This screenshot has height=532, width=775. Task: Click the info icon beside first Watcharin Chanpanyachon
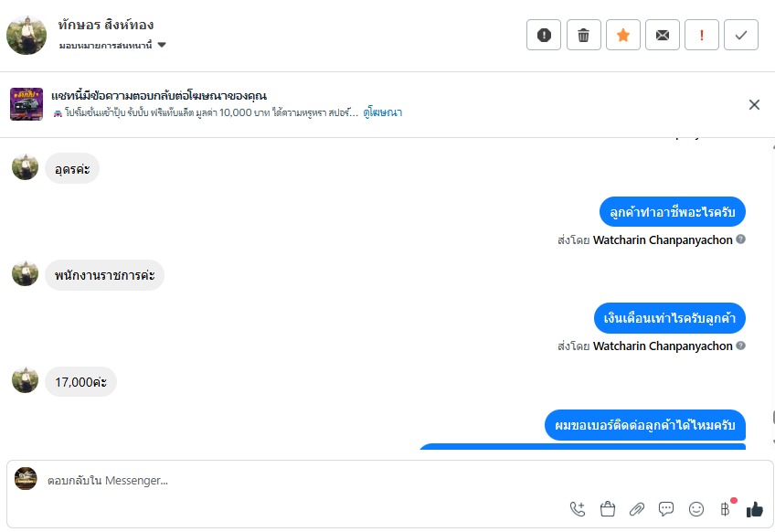pyautogui.click(x=741, y=239)
